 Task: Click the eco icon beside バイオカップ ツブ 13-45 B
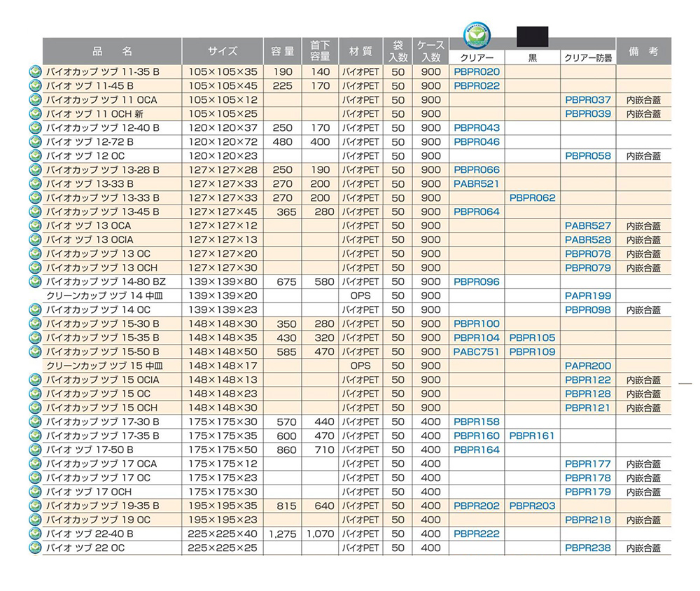(35, 211)
